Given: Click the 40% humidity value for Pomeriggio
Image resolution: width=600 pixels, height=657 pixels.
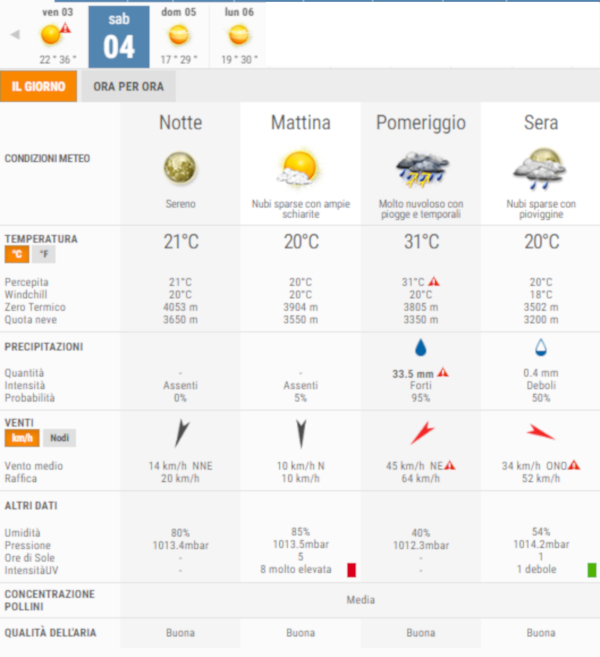Looking at the screenshot, I should point(421,533).
